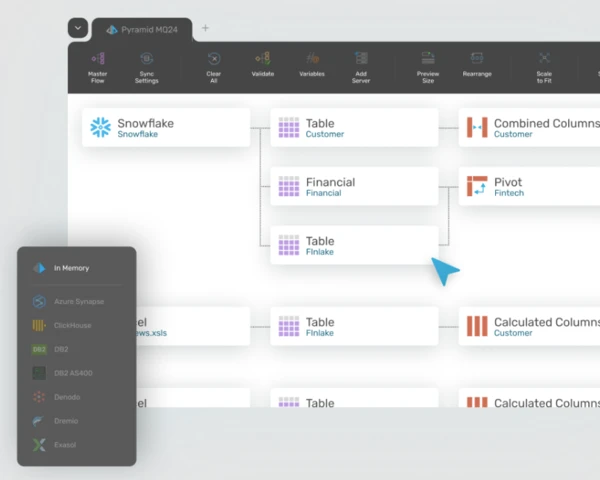Click the Financial table grid icon
The height and width of the screenshot is (480, 600).
(x=289, y=186)
